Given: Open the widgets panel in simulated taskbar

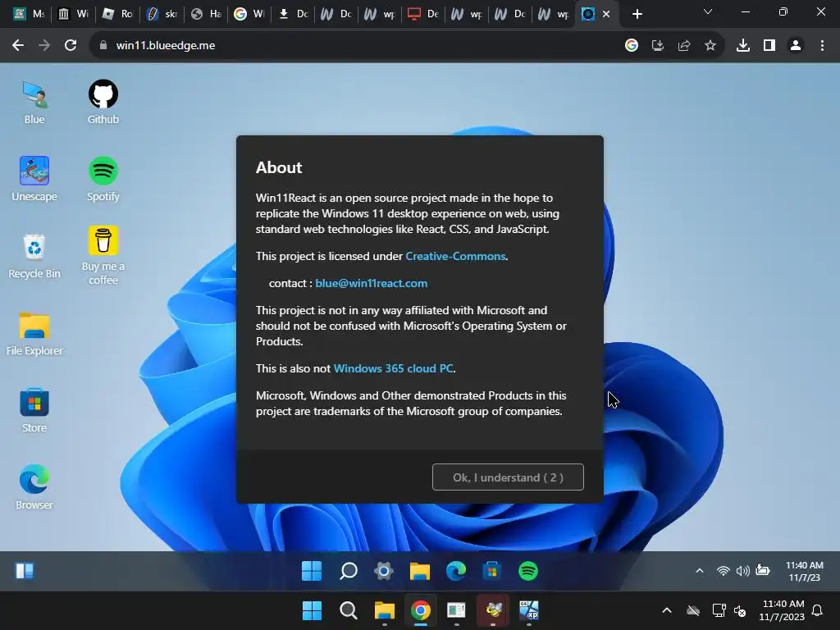Looking at the screenshot, I should pos(25,571).
